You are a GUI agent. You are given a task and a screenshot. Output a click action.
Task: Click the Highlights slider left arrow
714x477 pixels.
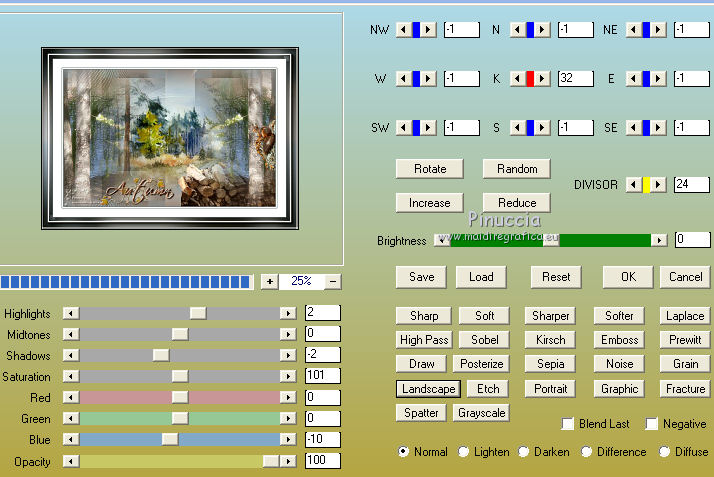point(71,313)
